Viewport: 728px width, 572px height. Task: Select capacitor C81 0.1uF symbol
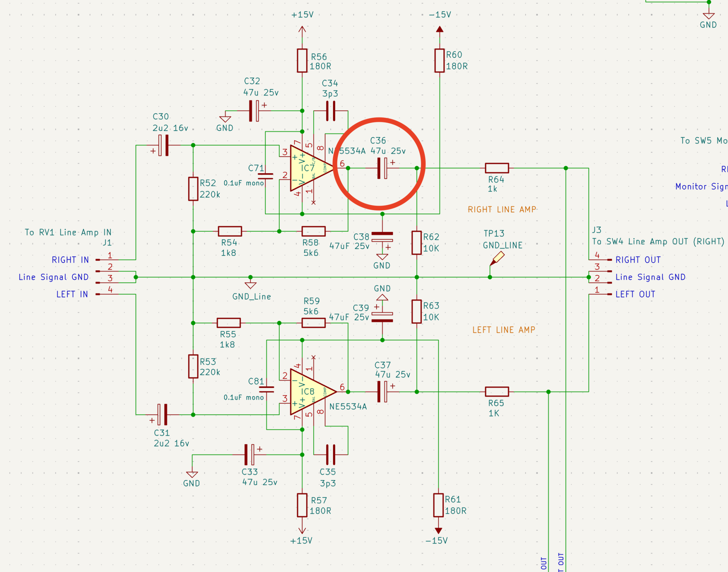pyautogui.click(x=267, y=389)
